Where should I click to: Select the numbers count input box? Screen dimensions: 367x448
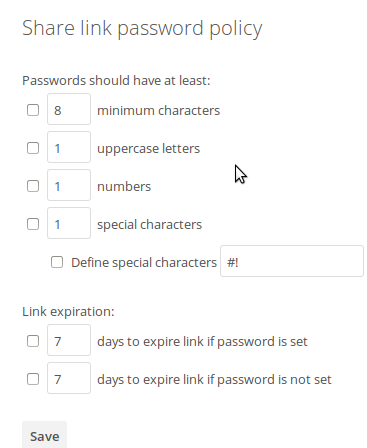click(69, 185)
